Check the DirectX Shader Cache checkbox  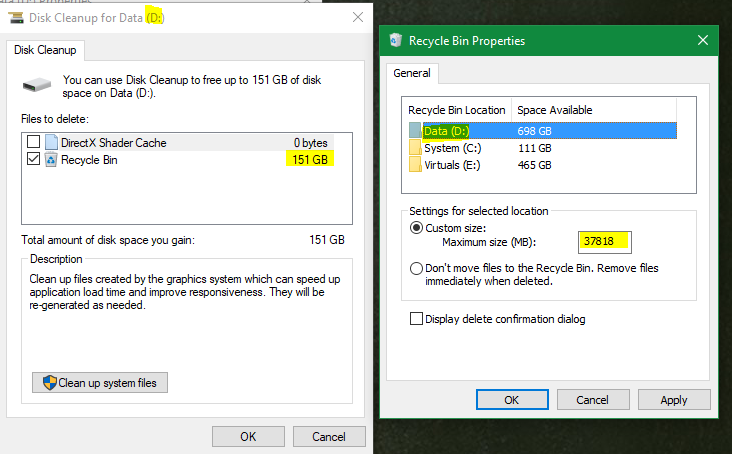pyautogui.click(x=34, y=141)
